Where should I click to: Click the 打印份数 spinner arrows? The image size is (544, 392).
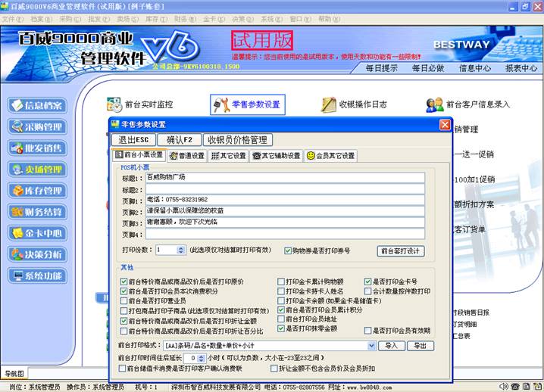(x=181, y=250)
